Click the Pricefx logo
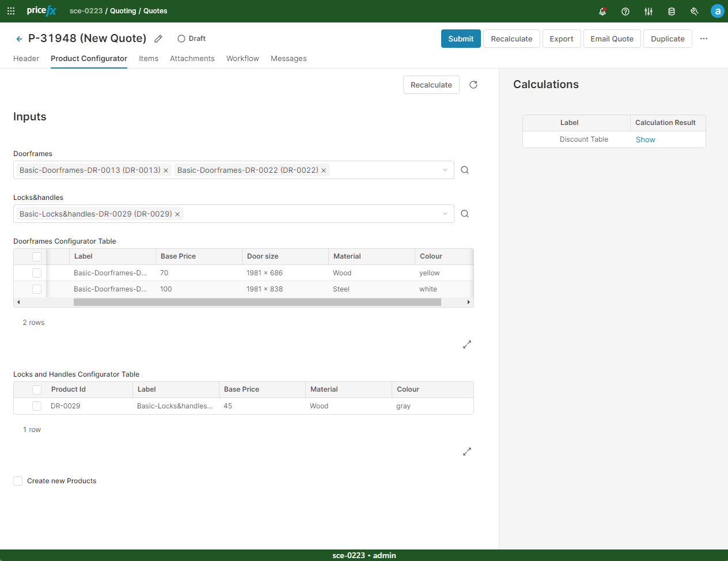 click(41, 10)
